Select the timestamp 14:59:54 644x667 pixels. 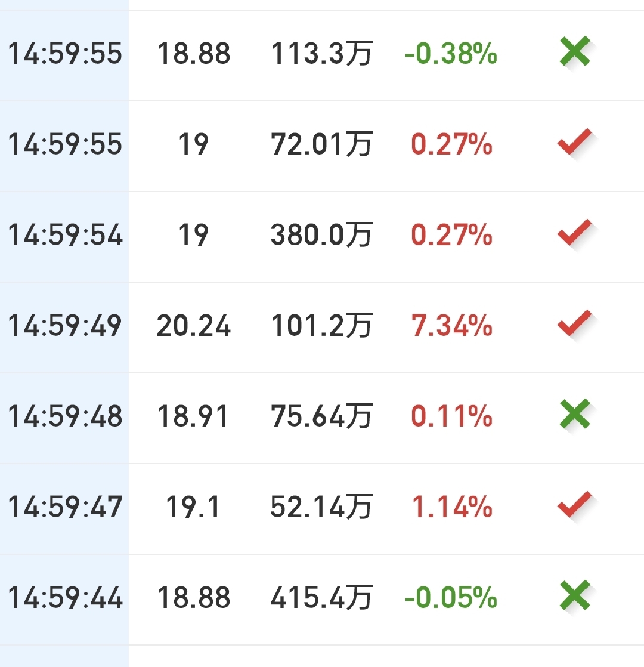[x=65, y=235]
